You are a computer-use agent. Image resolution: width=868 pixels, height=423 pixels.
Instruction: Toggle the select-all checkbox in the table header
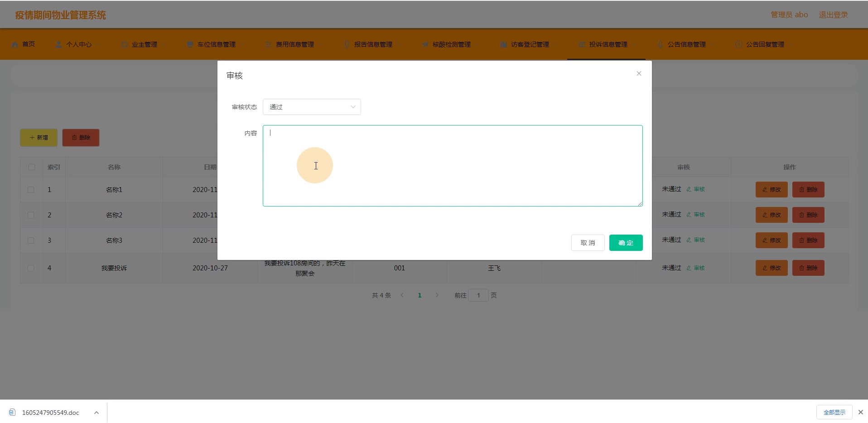pos(31,167)
